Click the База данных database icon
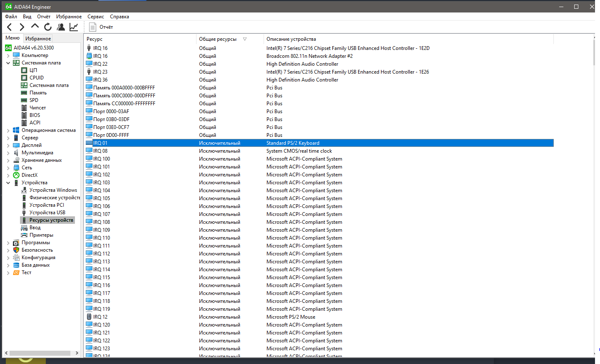This screenshot has width=600, height=364. [16, 265]
